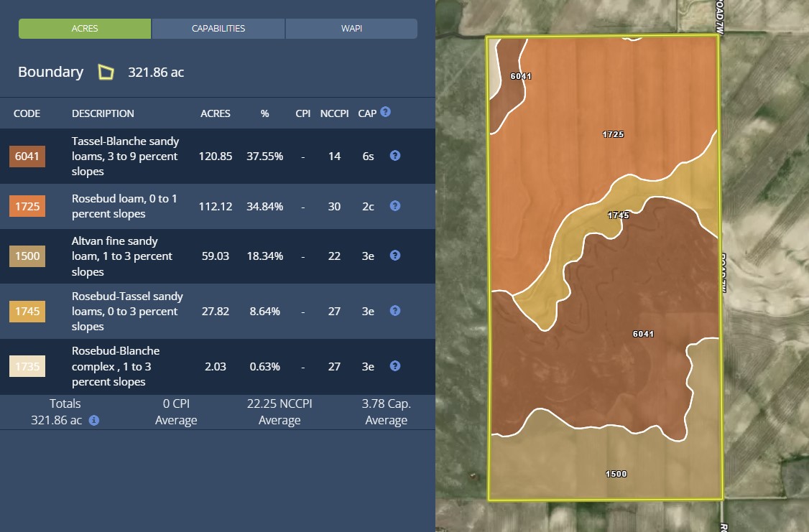Open help icon beside CAP column header
Viewport: 809px width, 532px height.
pyautogui.click(x=386, y=112)
